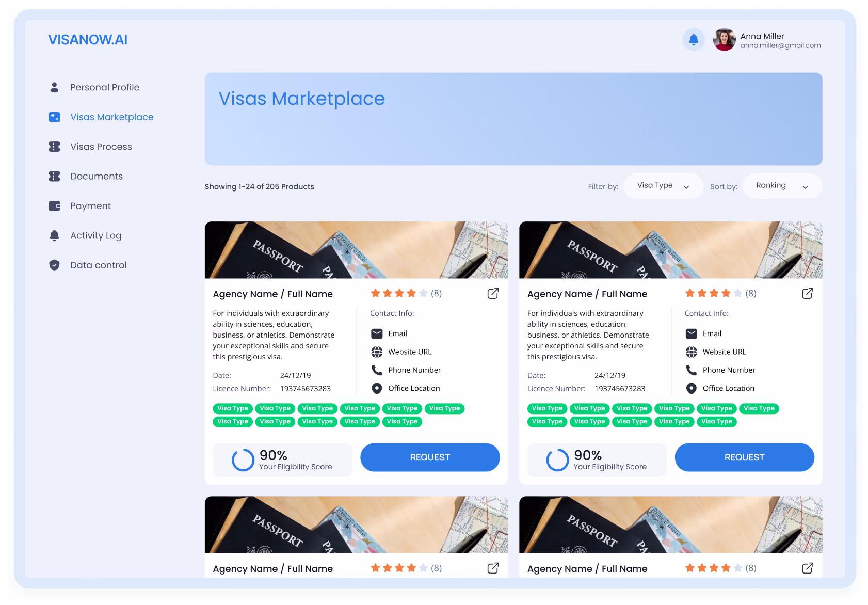Click REQUEST button on top-right agency card

pyautogui.click(x=744, y=457)
